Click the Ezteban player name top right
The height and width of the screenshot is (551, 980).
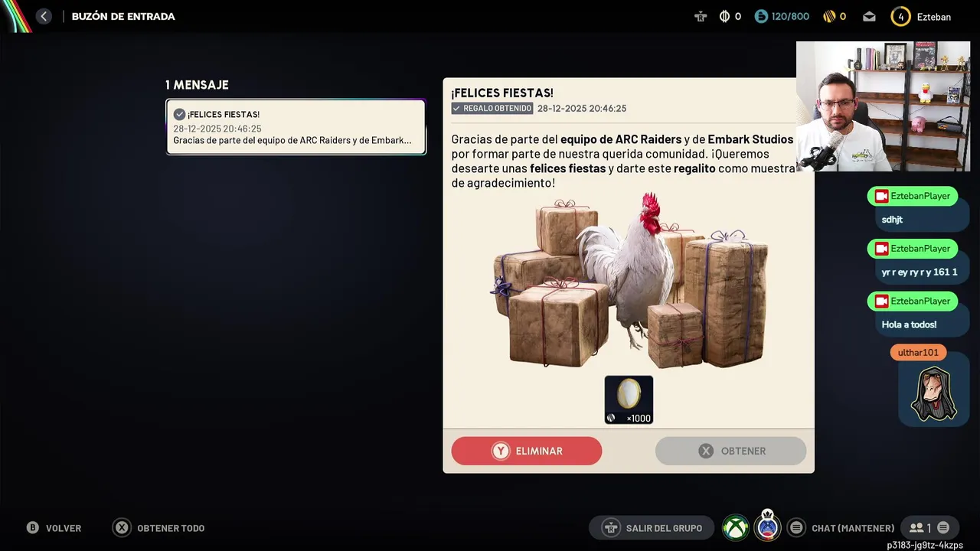tap(934, 17)
